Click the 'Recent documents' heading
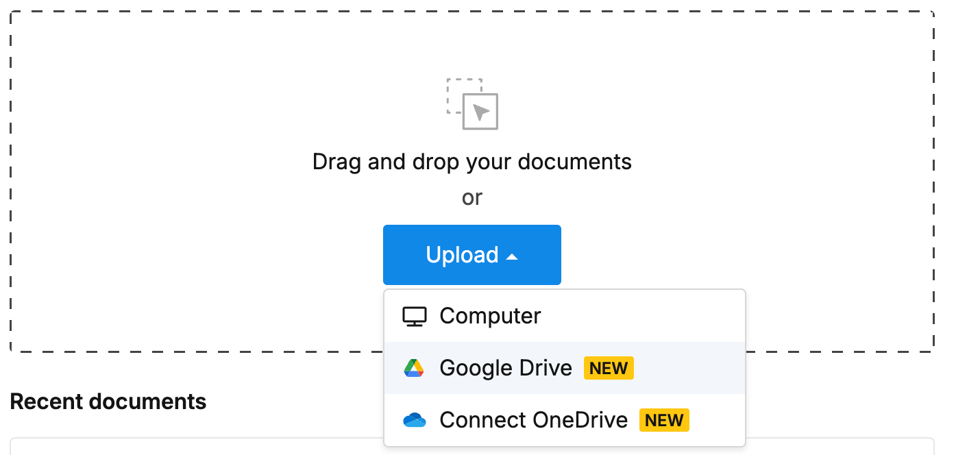The width and height of the screenshot is (980, 455). [x=108, y=402]
